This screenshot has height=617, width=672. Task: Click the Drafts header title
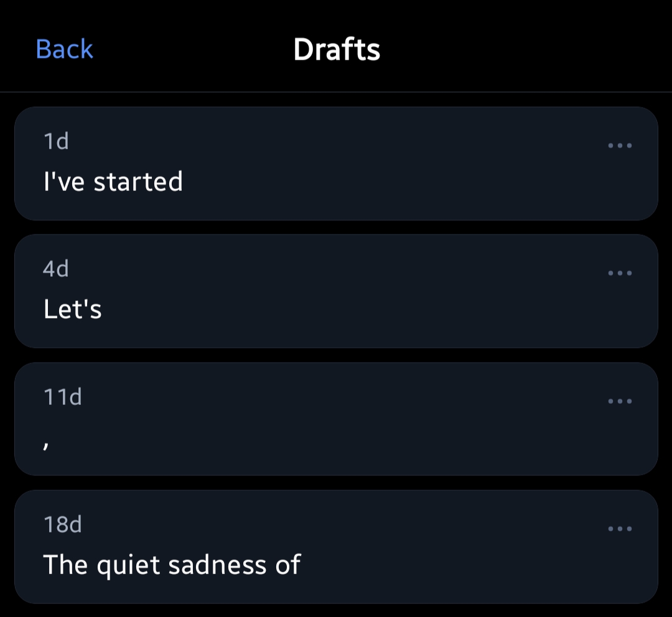click(337, 50)
